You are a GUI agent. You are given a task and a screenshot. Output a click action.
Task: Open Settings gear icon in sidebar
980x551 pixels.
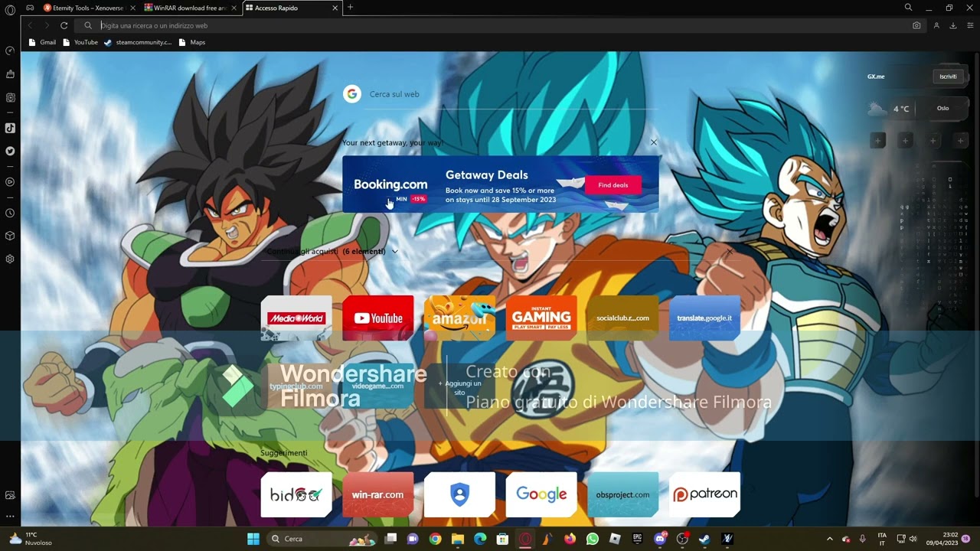coord(10,259)
